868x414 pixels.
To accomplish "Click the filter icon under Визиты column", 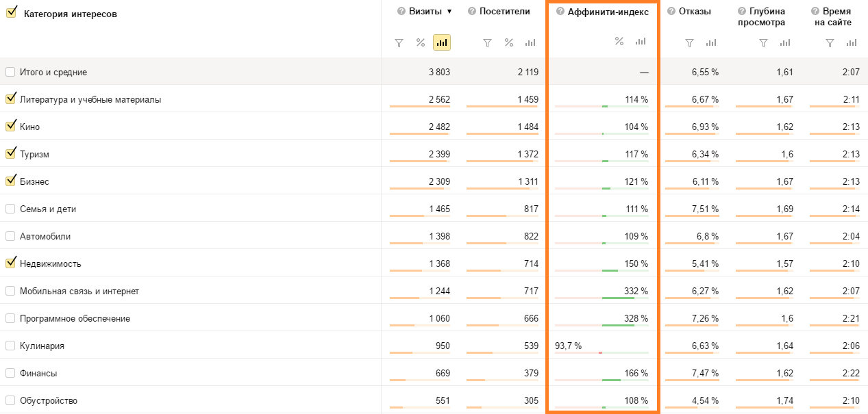I will 399,42.
